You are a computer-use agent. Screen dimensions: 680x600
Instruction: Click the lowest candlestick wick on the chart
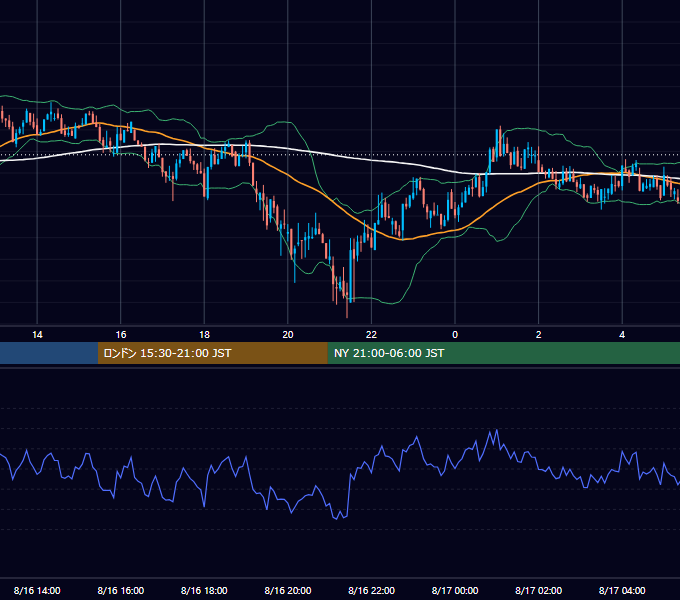coord(347,310)
